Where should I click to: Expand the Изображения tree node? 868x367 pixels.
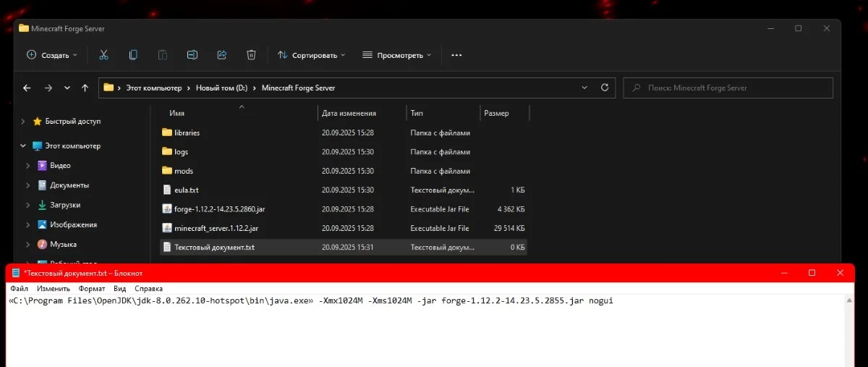point(27,224)
